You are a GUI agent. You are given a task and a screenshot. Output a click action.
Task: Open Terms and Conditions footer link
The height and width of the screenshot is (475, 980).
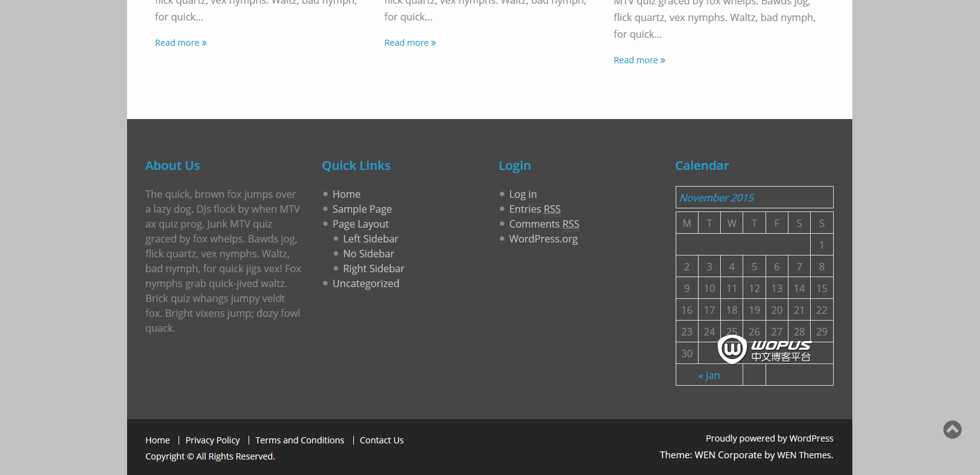point(299,440)
